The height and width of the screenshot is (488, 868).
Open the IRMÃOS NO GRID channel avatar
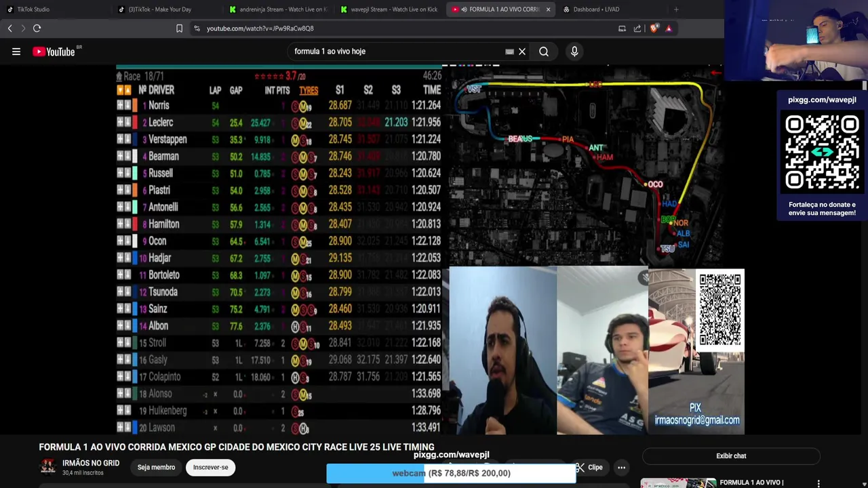pos(47,466)
